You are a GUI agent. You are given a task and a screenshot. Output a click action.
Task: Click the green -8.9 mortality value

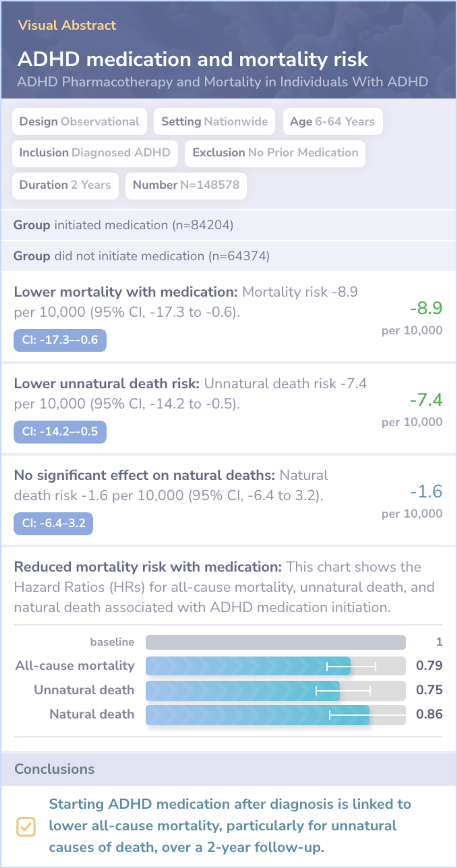(x=426, y=308)
